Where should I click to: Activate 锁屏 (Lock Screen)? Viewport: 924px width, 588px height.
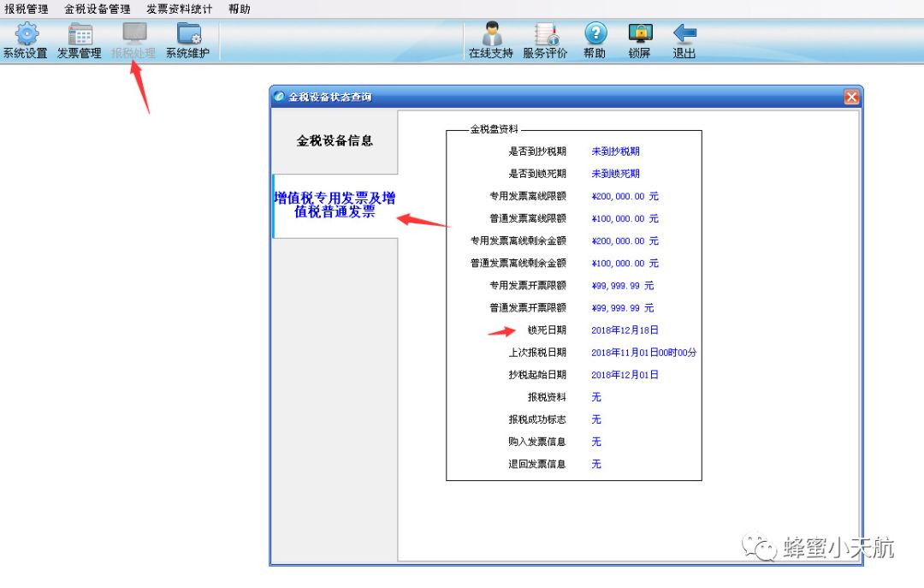[x=640, y=40]
